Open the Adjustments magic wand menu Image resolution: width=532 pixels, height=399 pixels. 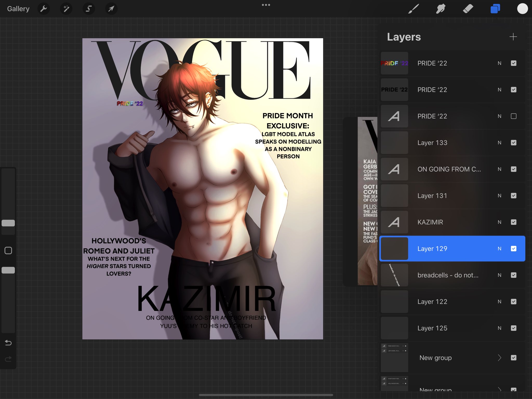(x=66, y=9)
